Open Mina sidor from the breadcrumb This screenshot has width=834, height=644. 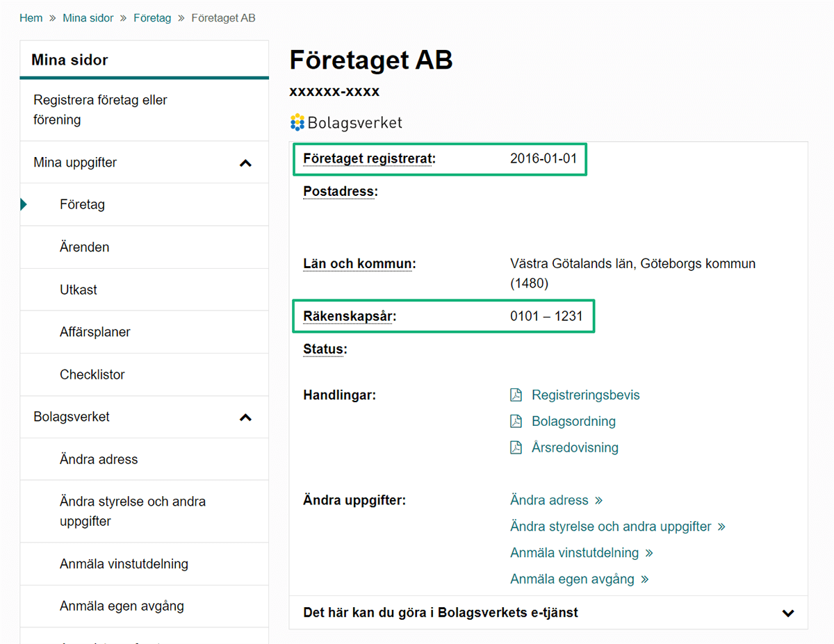pyautogui.click(x=88, y=17)
